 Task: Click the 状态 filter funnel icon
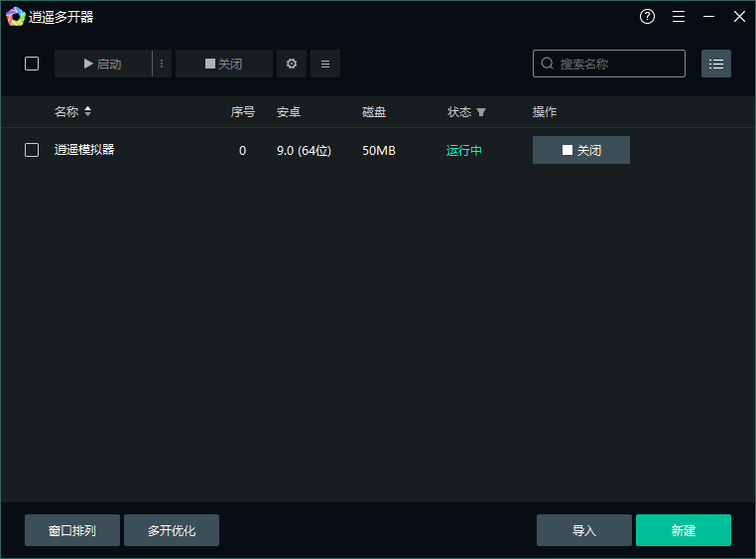(x=481, y=113)
